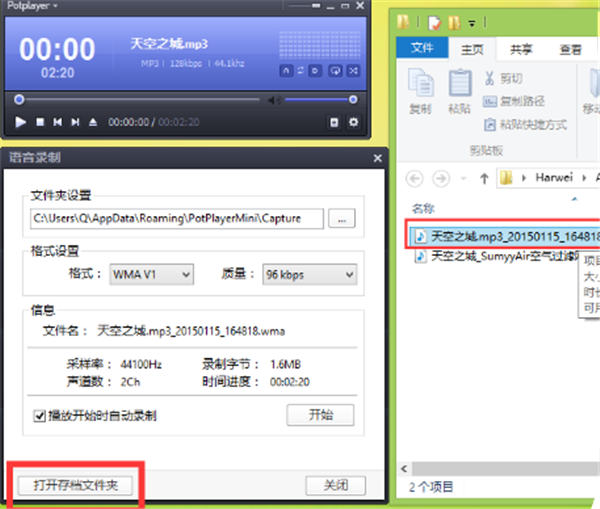This screenshot has width=600, height=509.
Task: Open the playlist panel icon
Action: click(x=334, y=122)
